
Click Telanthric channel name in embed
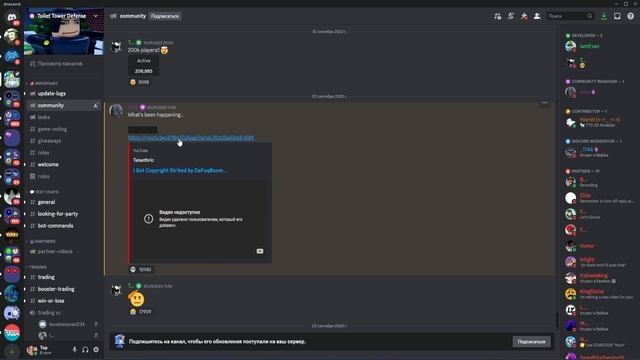[144, 160]
